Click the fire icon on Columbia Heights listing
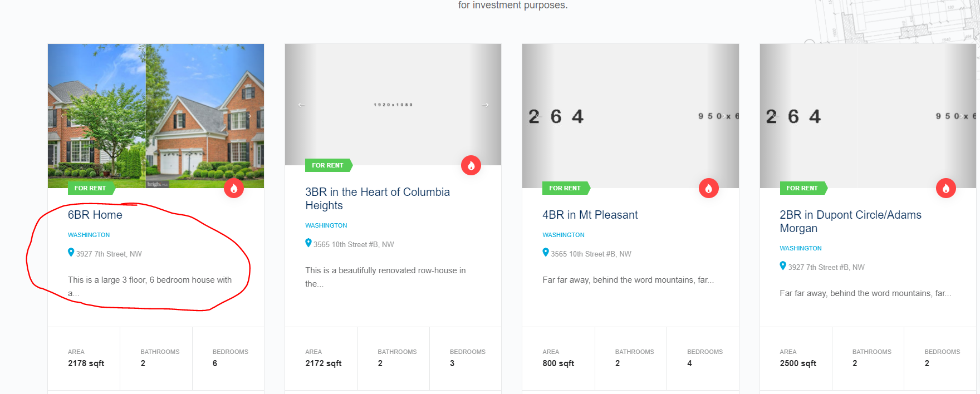Image resolution: width=980 pixels, height=394 pixels. click(471, 165)
